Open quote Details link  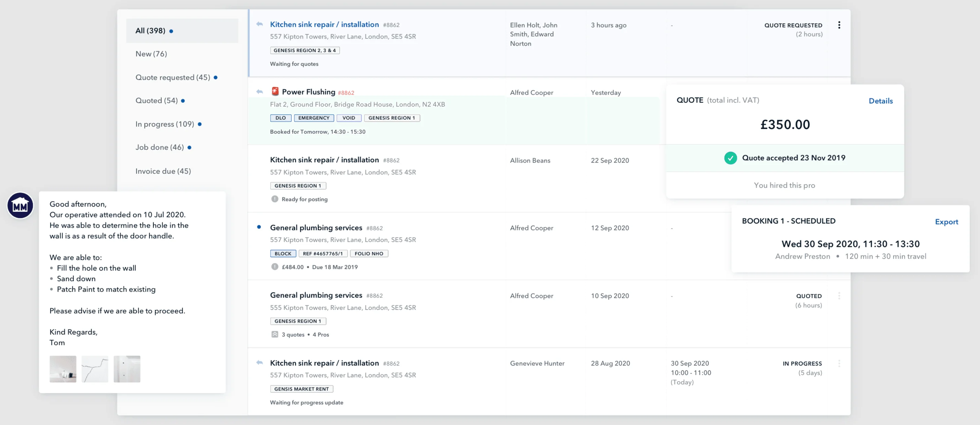880,101
